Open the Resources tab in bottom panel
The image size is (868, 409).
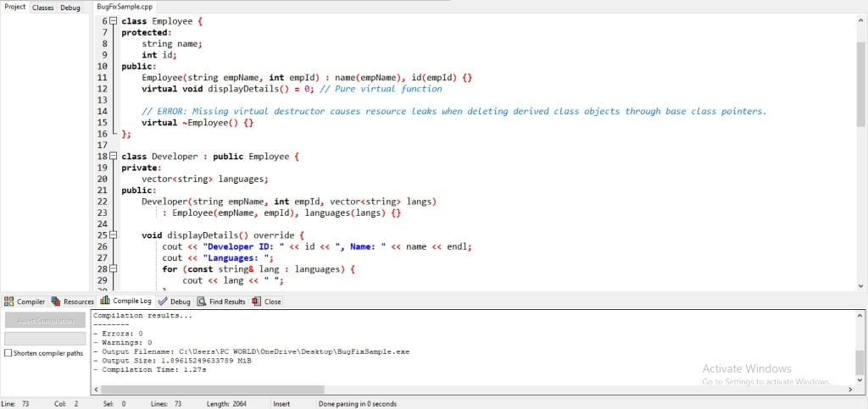73,301
